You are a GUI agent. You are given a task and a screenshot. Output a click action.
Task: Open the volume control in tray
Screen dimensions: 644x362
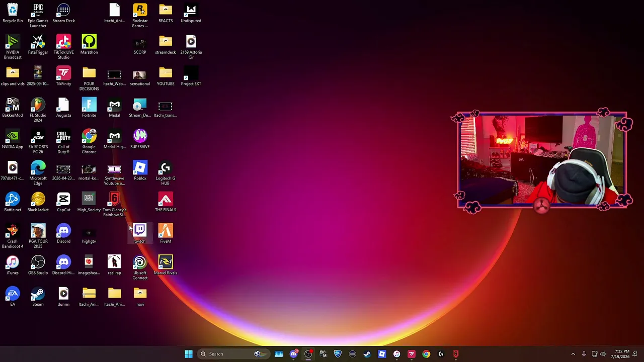pyautogui.click(x=603, y=354)
